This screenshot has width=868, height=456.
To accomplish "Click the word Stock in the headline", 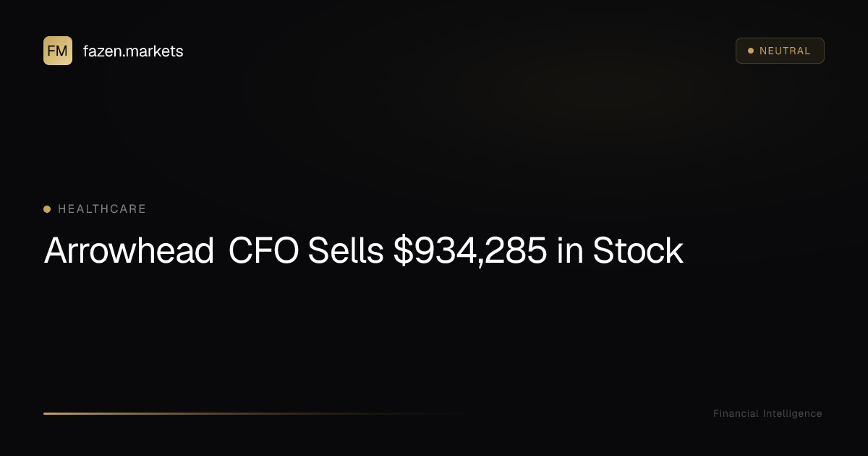I will 638,251.
